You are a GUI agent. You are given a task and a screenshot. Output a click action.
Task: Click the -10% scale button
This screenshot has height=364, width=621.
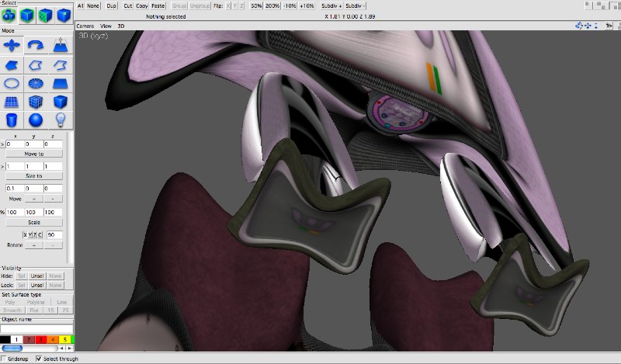pos(290,6)
